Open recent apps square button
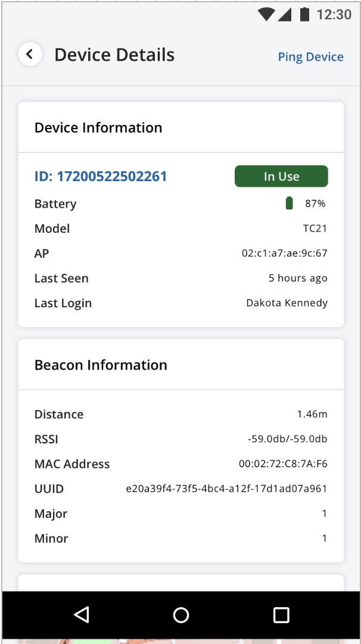This screenshot has width=361, height=644. coord(281,615)
